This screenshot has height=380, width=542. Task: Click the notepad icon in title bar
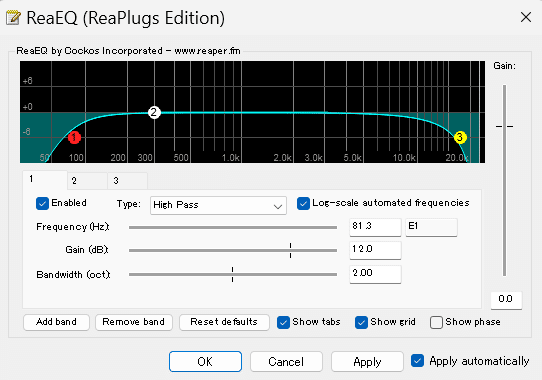(x=13, y=18)
